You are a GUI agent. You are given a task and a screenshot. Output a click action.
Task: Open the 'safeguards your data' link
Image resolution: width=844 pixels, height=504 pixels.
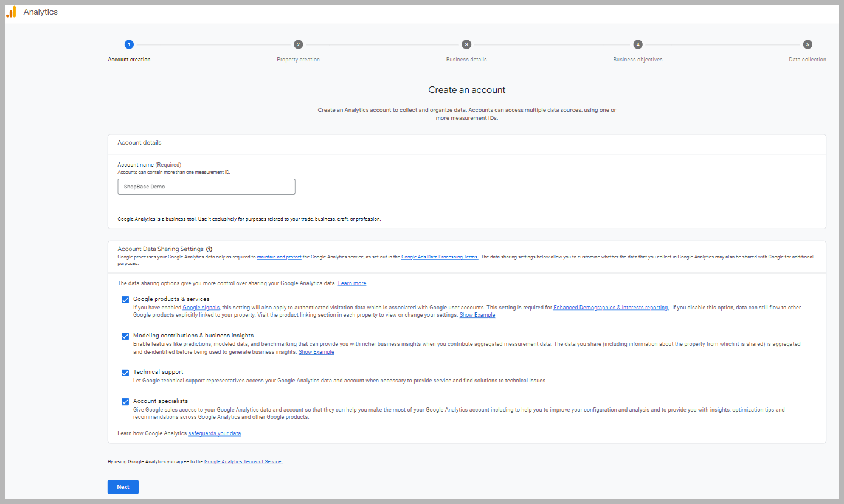pos(215,433)
